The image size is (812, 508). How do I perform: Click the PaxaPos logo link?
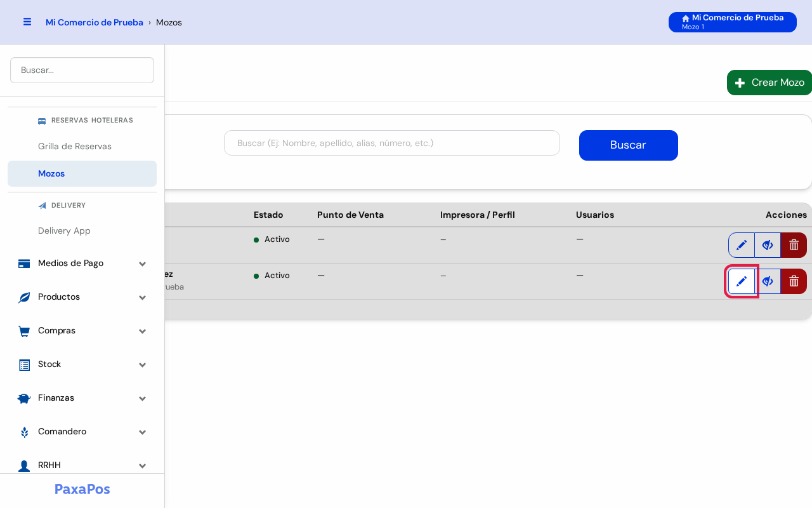point(82,489)
